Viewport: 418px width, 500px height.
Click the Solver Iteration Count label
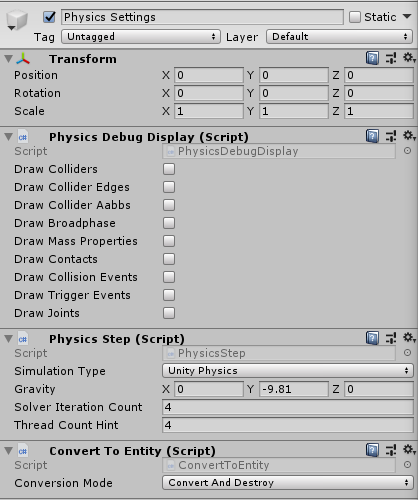(78, 407)
